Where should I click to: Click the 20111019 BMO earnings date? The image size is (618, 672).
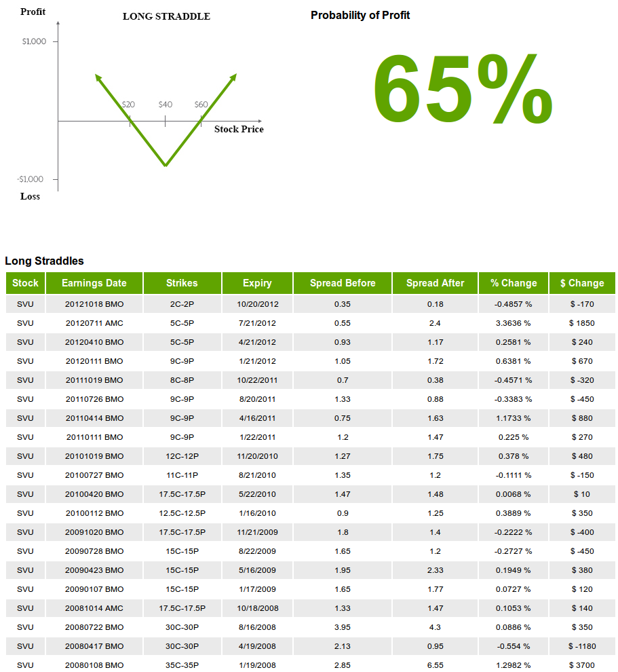pyautogui.click(x=94, y=380)
